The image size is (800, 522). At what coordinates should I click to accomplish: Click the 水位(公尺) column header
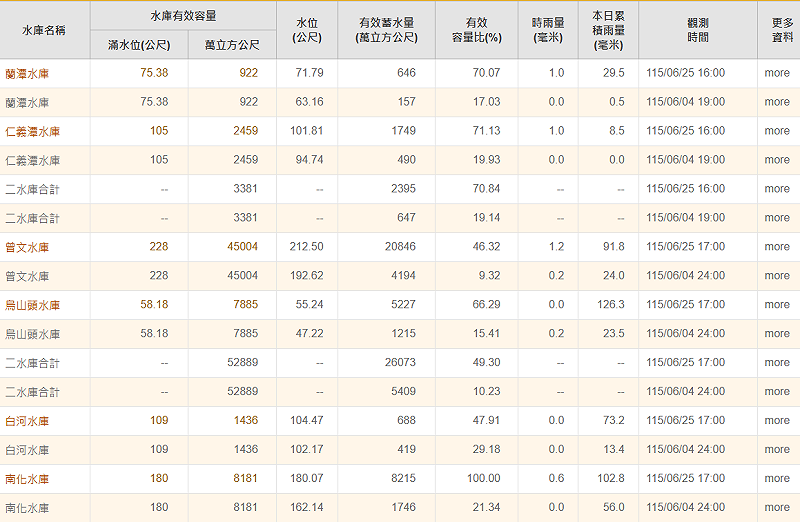tap(307, 30)
